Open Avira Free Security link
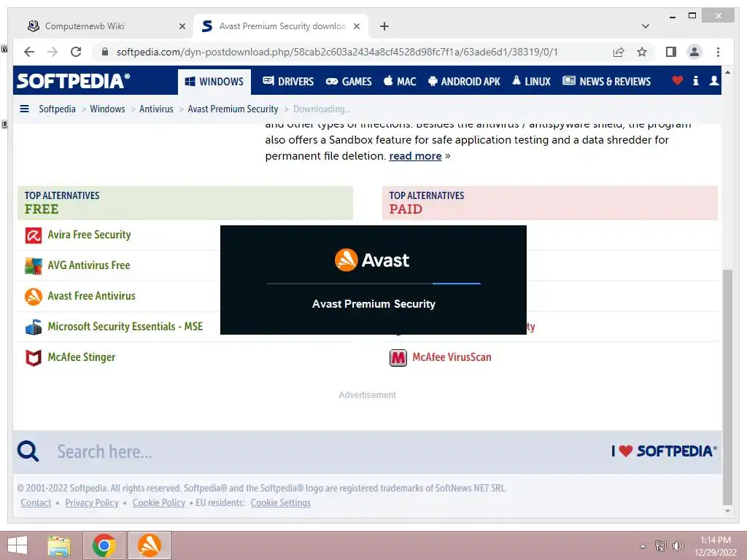Screen dimensions: 747x560 [89, 235]
